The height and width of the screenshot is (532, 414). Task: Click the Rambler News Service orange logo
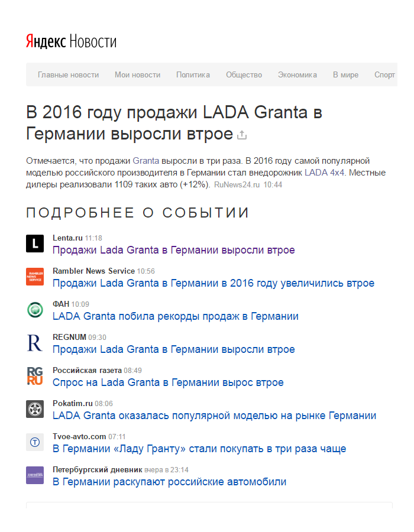tap(35, 277)
